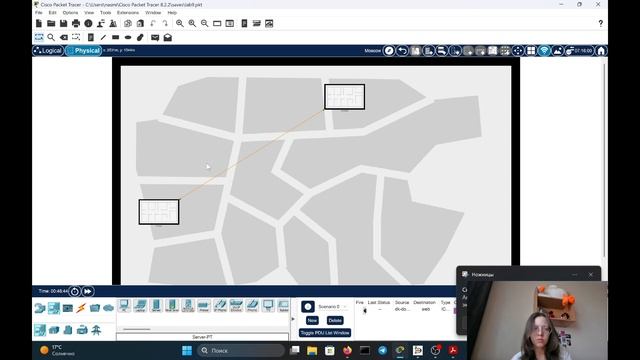Zoom in on the workspace
This screenshot has height=360, width=640.
(180, 24)
